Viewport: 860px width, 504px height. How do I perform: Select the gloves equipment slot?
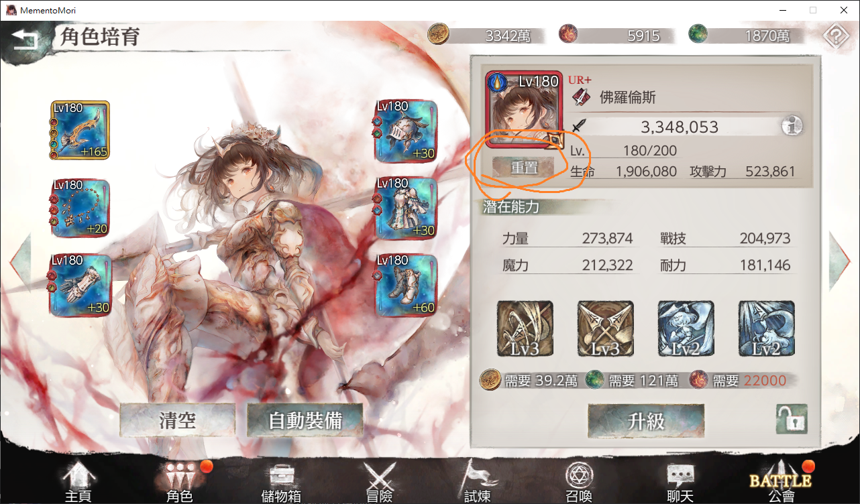click(x=80, y=284)
